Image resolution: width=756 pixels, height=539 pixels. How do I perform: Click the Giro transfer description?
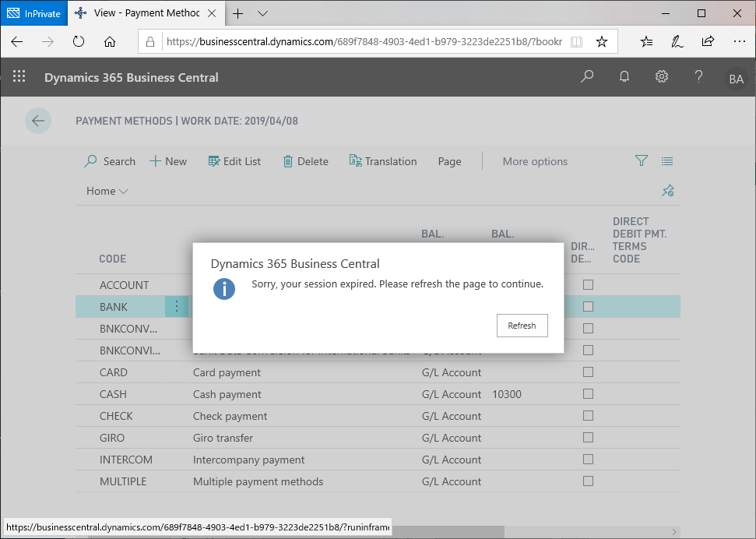223,438
